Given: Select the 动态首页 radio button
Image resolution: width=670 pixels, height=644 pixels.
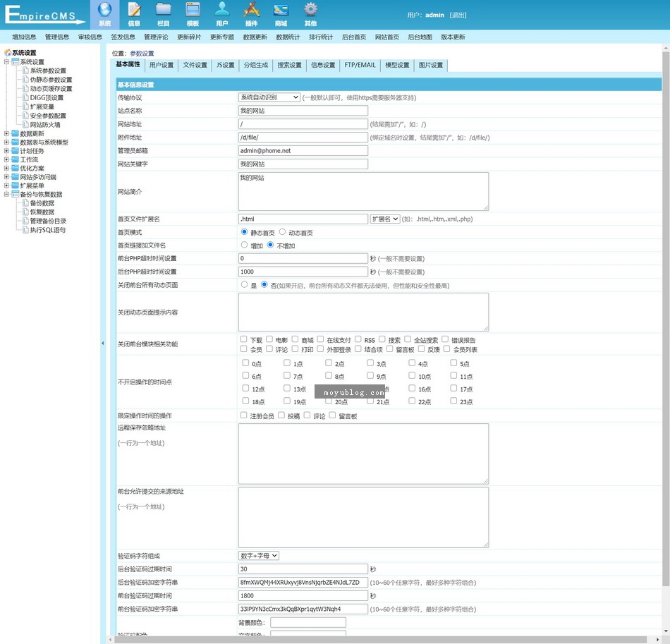Looking at the screenshot, I should tap(282, 232).
